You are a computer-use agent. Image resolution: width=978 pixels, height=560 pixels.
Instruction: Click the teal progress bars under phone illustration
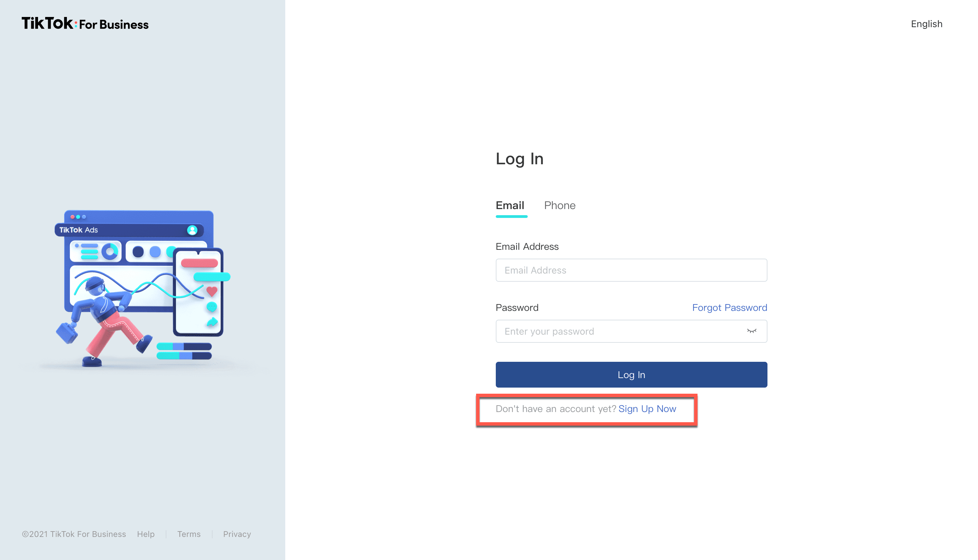point(184,351)
